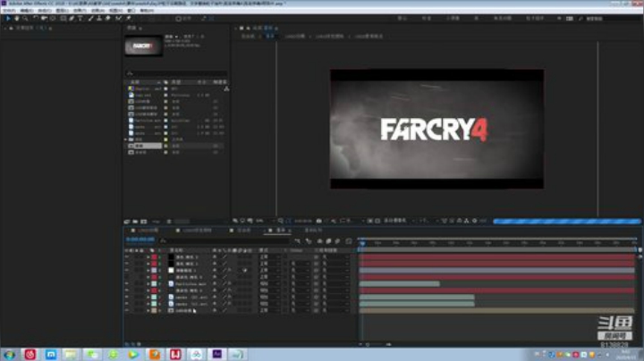The image size is (644, 361).
Task: Expand layer 1 properties triangle
Action: tap(148, 257)
